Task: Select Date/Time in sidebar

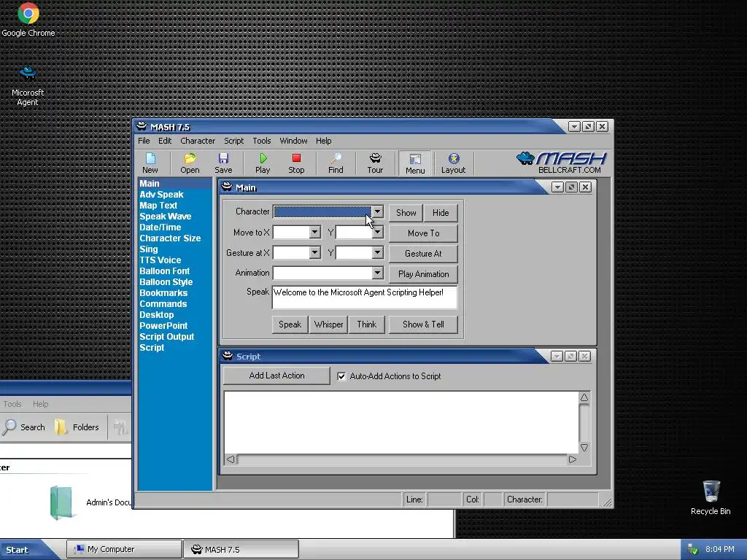Action: (160, 227)
